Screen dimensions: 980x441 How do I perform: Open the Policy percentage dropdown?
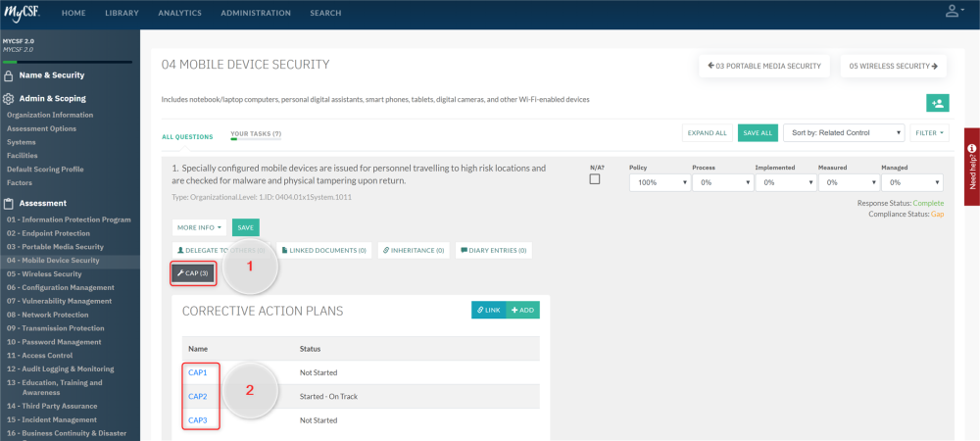coord(660,183)
